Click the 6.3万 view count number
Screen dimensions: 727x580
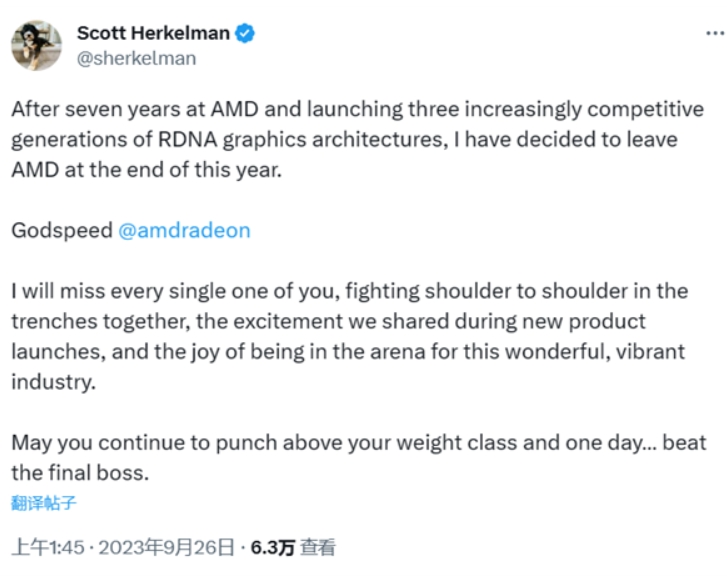click(x=273, y=547)
